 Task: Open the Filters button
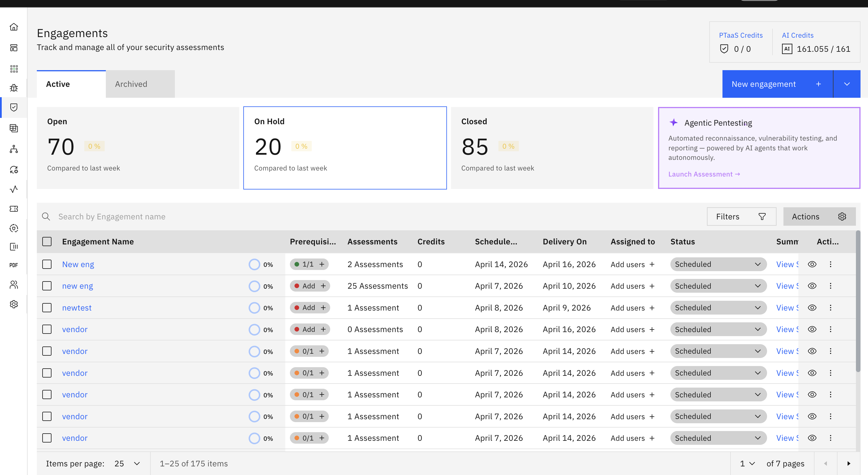click(741, 217)
